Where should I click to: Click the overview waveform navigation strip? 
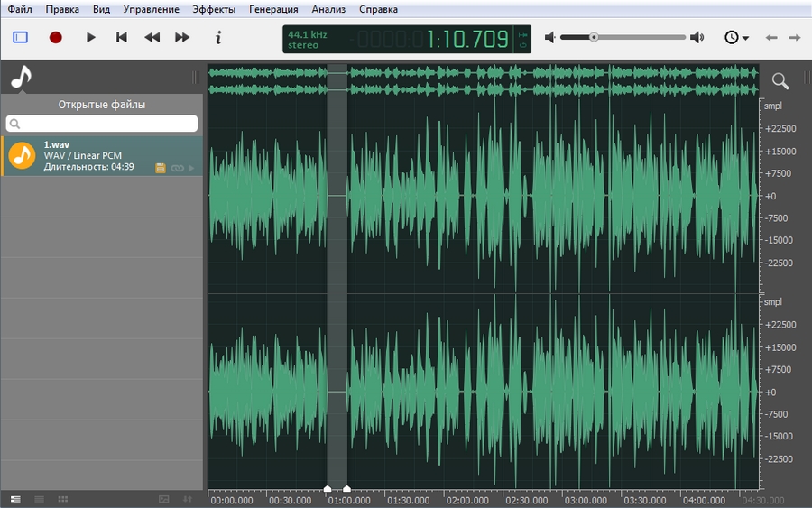pyautogui.click(x=484, y=81)
